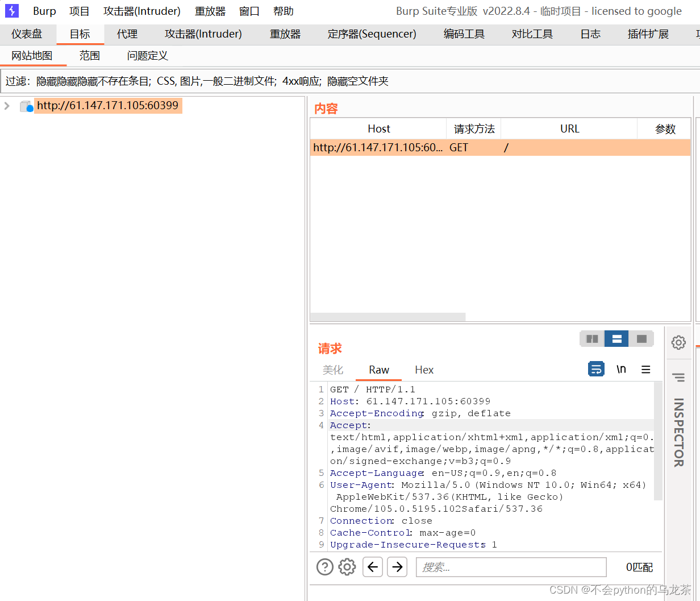Toggle the Raw view mode highlighted in blue
Image resolution: width=700 pixels, height=601 pixels.
click(x=378, y=370)
